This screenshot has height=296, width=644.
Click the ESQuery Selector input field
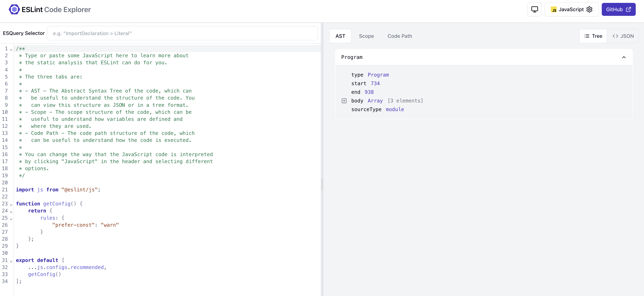(x=182, y=33)
